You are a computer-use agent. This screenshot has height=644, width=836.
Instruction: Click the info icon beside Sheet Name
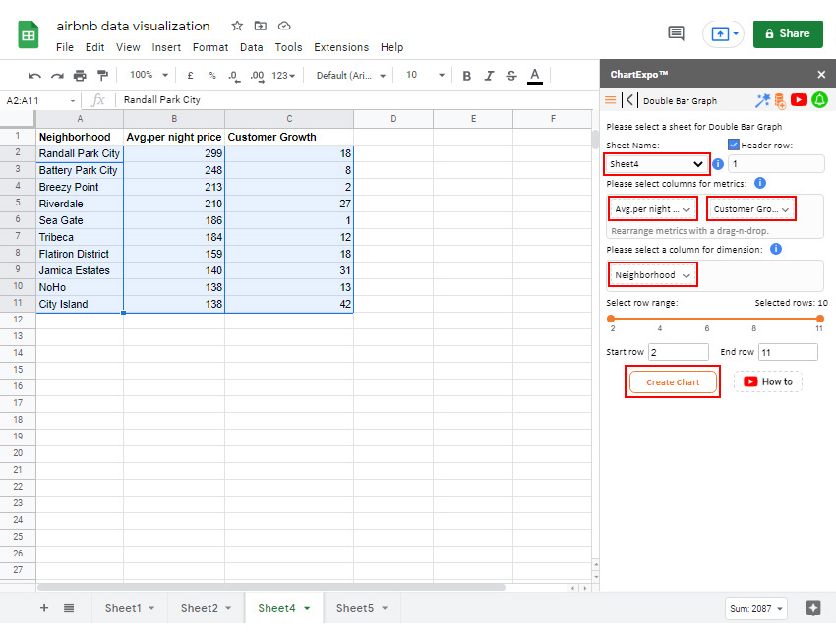[x=718, y=164]
